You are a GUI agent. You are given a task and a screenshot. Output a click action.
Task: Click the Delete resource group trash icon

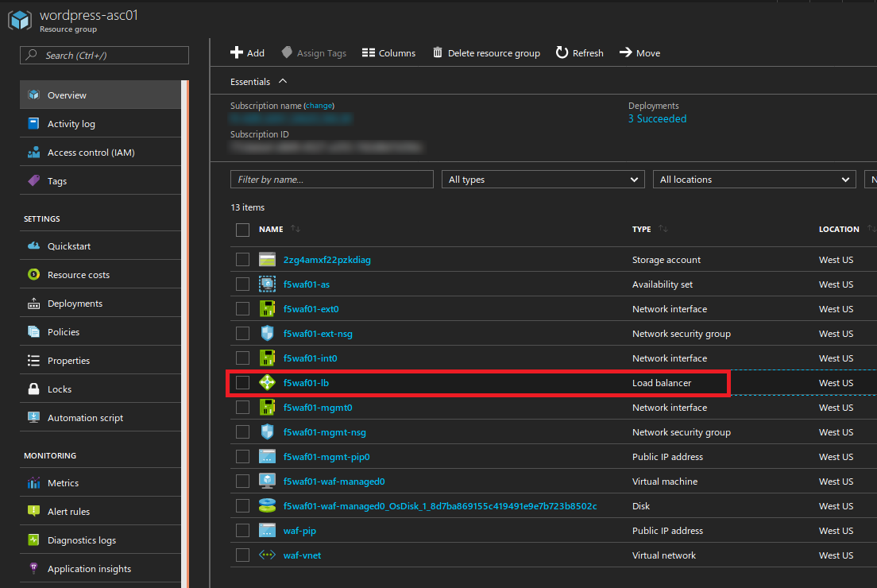click(x=438, y=52)
